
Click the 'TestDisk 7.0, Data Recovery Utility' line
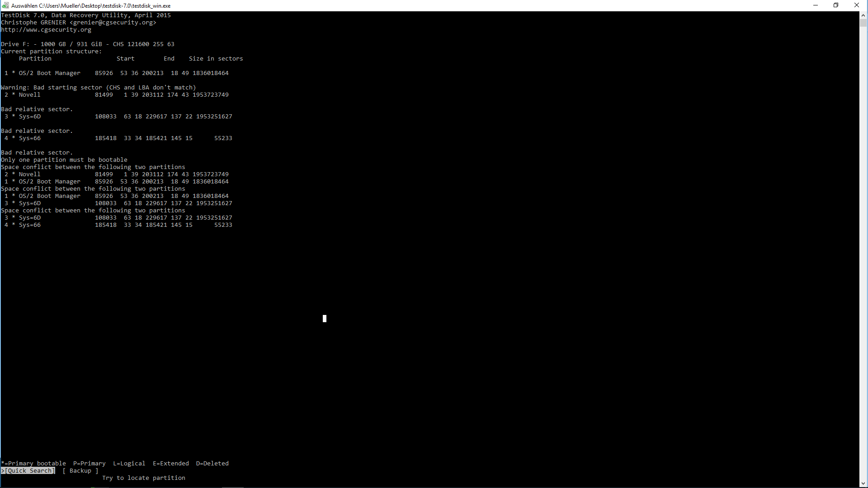pos(86,15)
